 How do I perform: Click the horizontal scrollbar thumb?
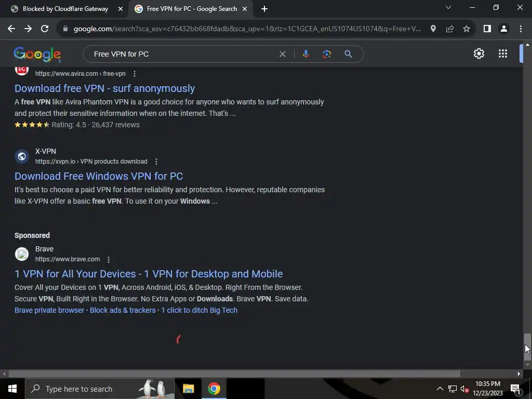coord(234,374)
